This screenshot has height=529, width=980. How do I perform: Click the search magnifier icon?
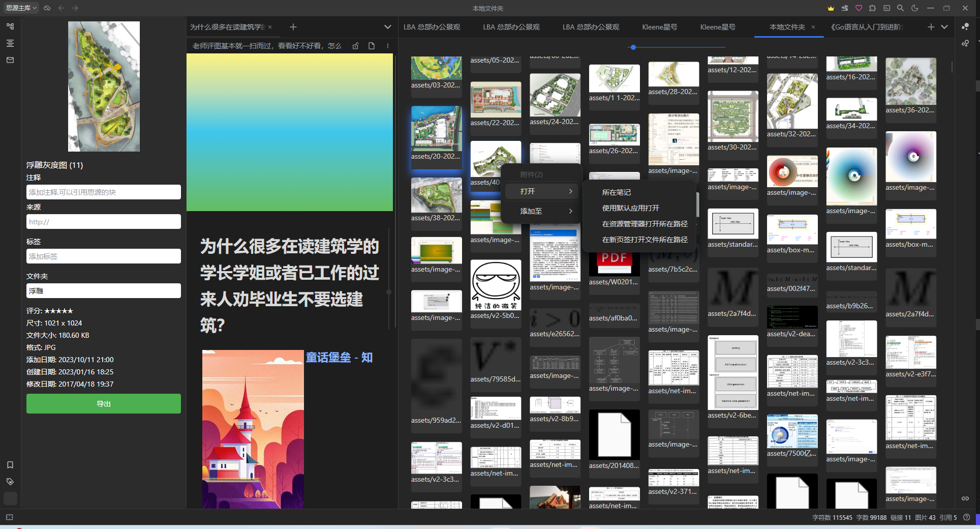[x=900, y=8]
